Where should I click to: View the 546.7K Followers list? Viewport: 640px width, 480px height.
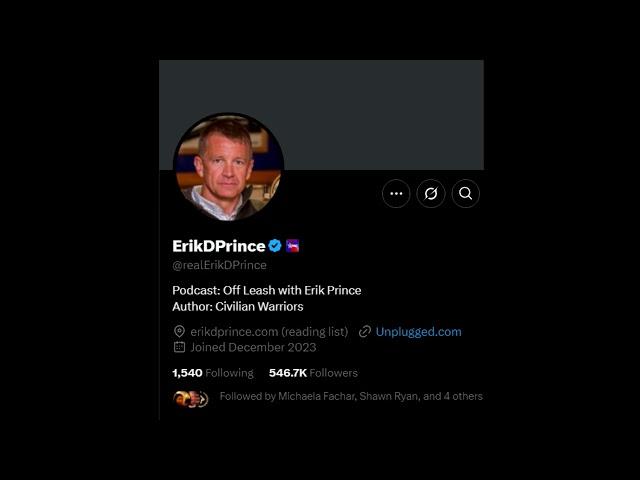coord(313,373)
